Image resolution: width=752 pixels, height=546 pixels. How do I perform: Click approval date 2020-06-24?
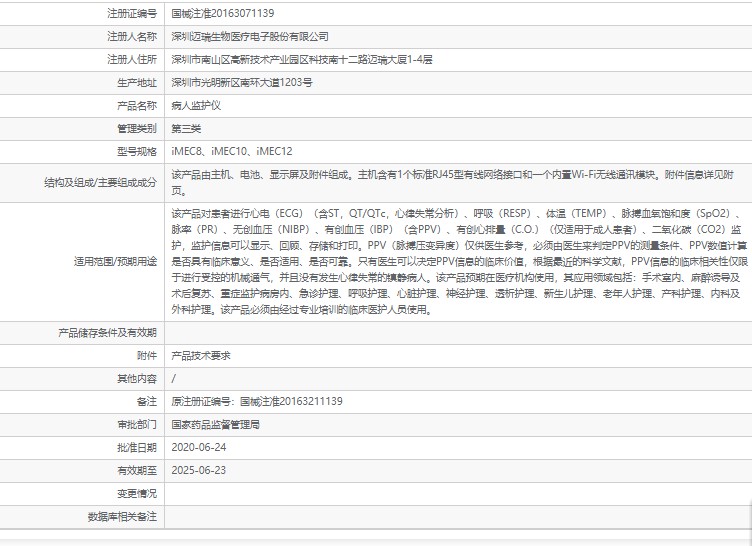(199, 448)
